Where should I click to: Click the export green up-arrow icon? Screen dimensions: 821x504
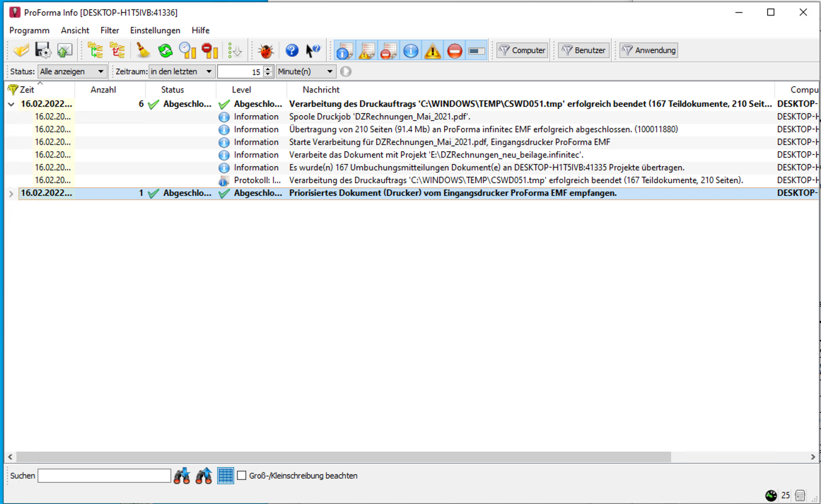point(64,50)
